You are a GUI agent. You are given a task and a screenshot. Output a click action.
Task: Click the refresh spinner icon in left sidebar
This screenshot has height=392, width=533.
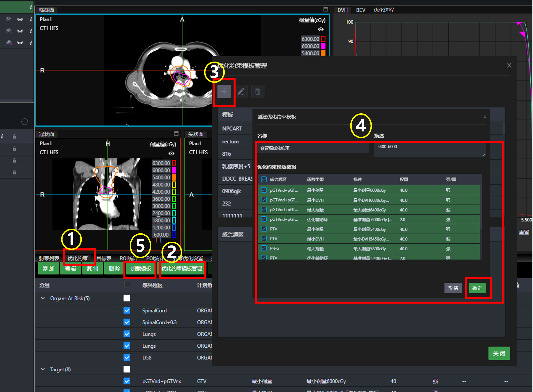pos(24,122)
